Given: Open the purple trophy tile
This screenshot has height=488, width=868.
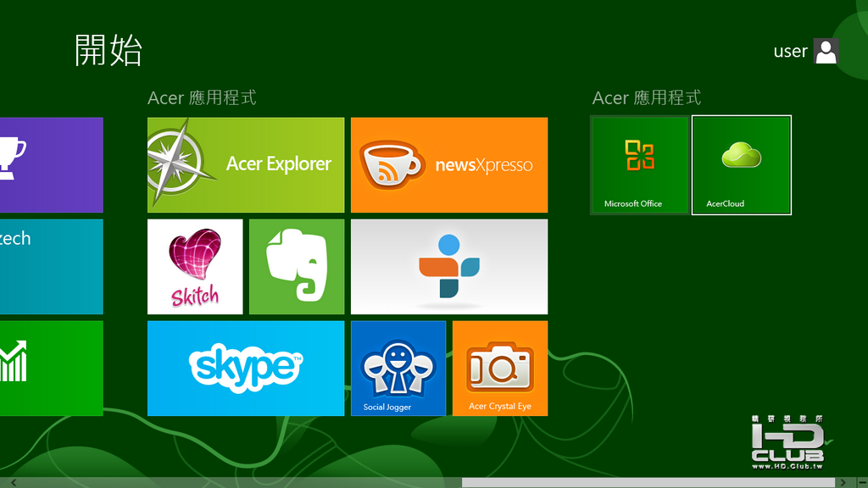Looking at the screenshot, I should [x=52, y=165].
